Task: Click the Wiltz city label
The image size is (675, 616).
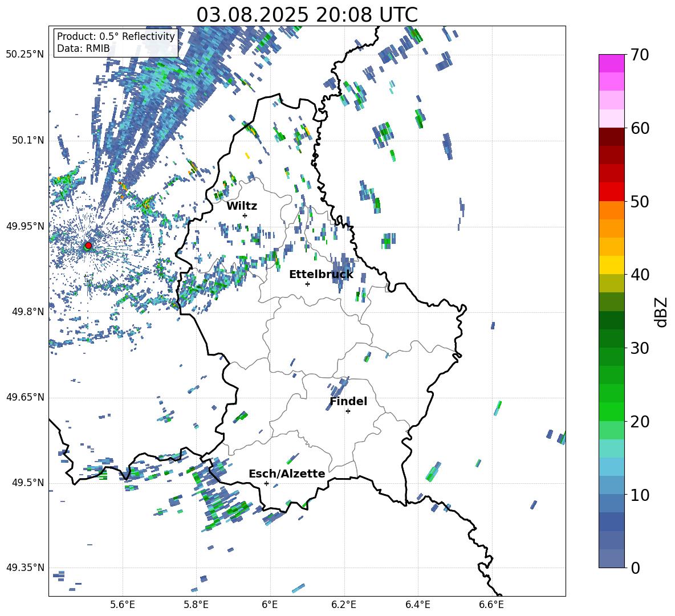Action: [242, 206]
